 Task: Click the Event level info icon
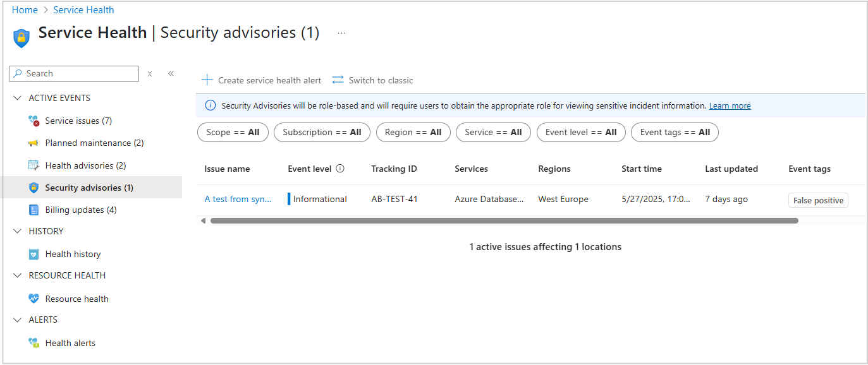(340, 169)
